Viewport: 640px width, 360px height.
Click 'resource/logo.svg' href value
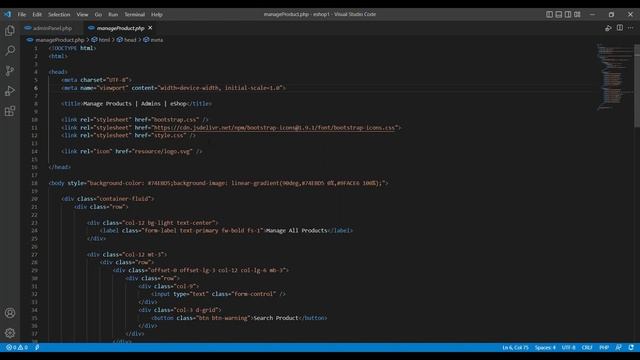[x=162, y=151]
